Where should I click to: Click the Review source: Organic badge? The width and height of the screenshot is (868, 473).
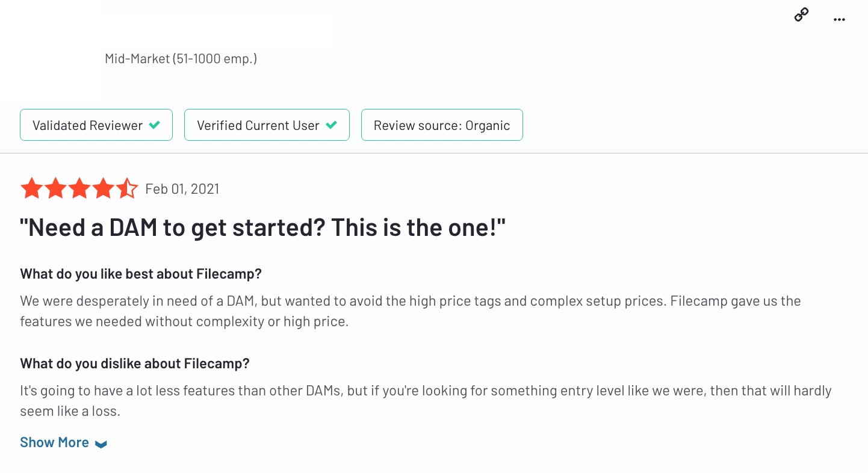pos(442,125)
